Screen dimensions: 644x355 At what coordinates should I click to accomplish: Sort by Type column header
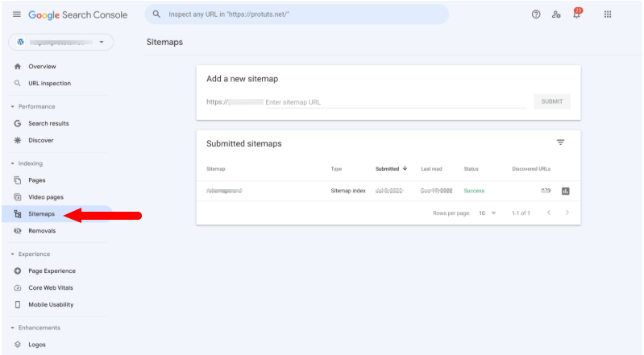[x=336, y=169]
